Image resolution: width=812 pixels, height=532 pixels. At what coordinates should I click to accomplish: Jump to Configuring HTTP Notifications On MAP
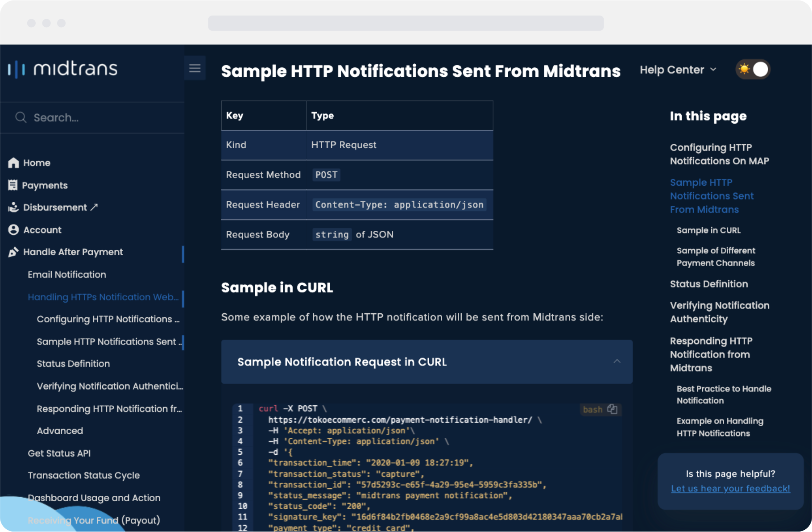click(719, 154)
